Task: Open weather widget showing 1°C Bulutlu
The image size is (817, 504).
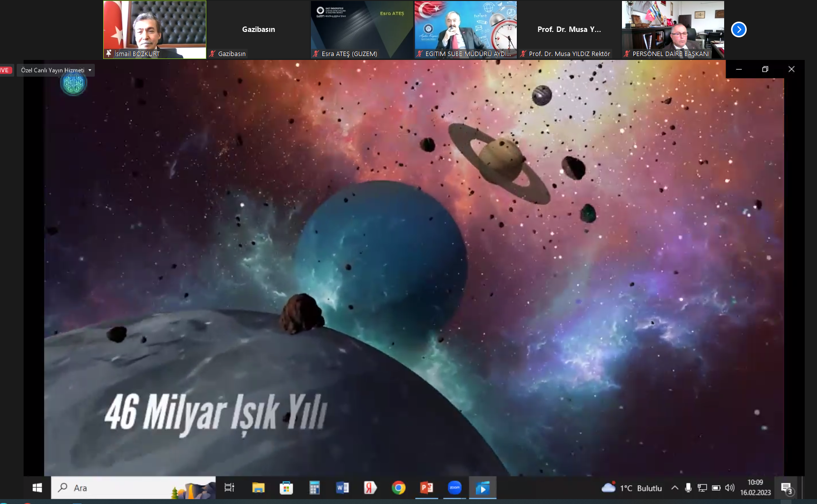Action: 632,488
